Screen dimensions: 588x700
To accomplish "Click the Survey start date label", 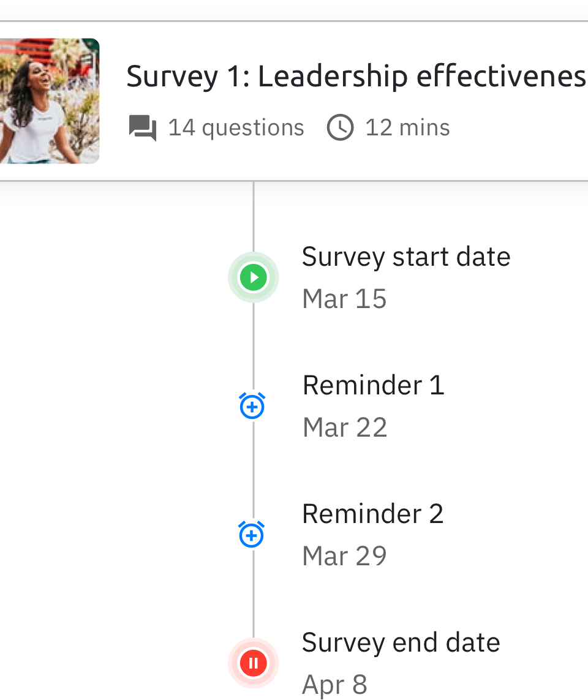I will pos(406,257).
